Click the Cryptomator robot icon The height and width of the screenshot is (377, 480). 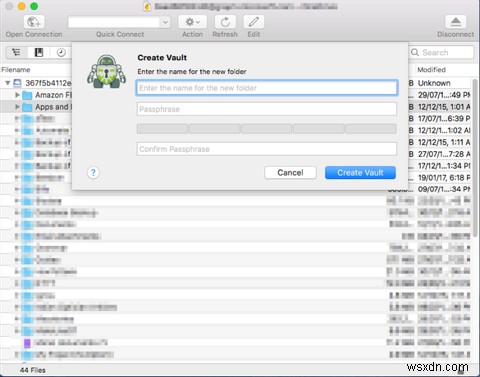(107, 71)
